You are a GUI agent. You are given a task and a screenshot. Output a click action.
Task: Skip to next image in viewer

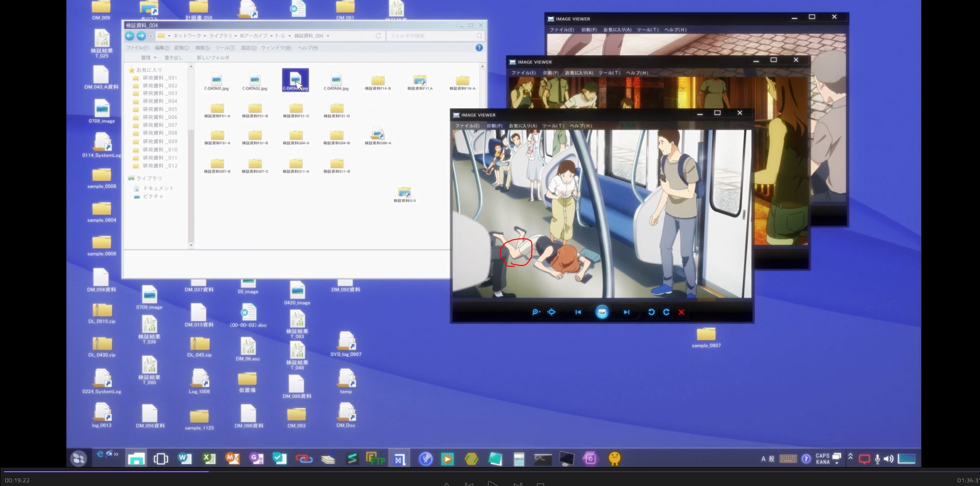point(626,312)
